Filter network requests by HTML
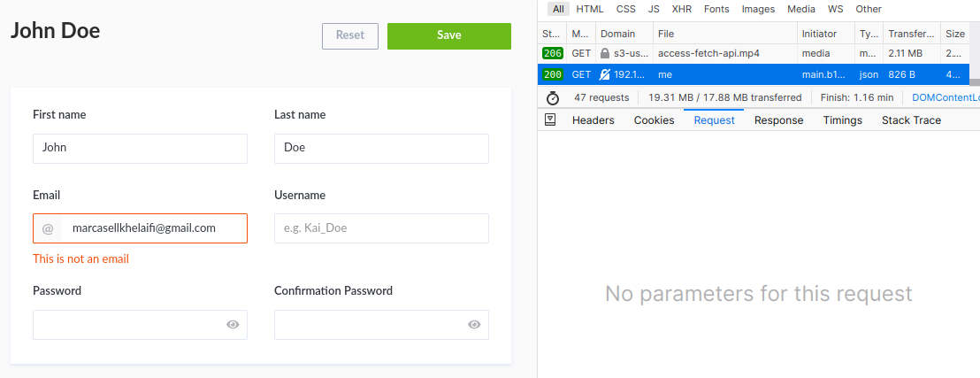Image resolution: width=980 pixels, height=378 pixels. pyautogui.click(x=590, y=9)
